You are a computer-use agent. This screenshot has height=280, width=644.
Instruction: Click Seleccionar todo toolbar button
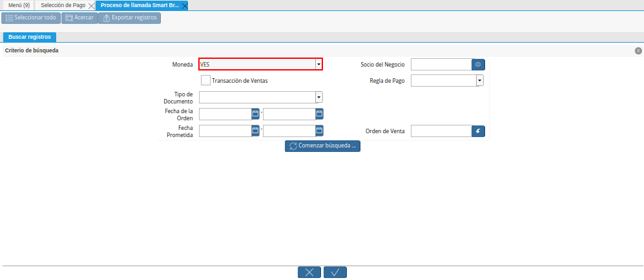click(31, 18)
